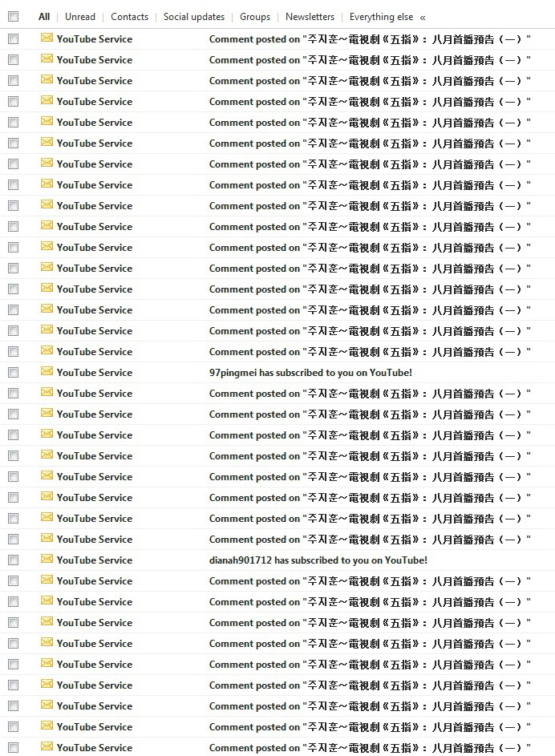Open the Social updates filter
This screenshot has height=756, width=555.
(194, 17)
